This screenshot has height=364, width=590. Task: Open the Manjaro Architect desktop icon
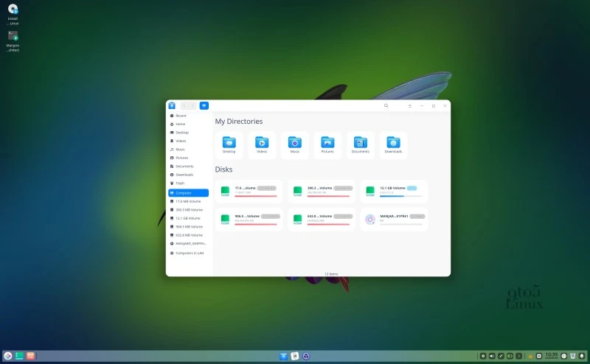(13, 41)
